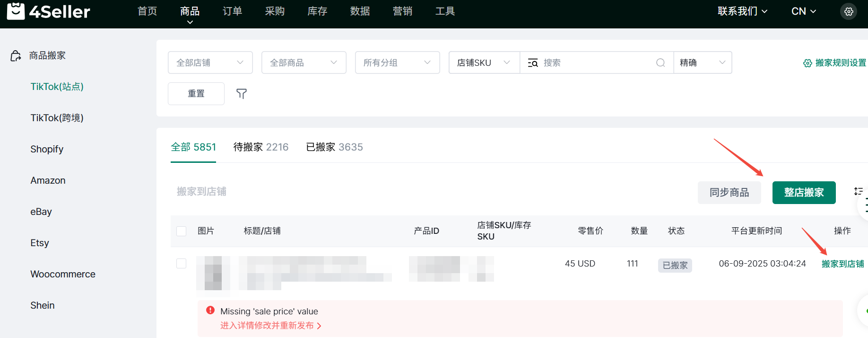Open settings via the gear icon
This screenshot has width=868, height=338.
tap(849, 11)
